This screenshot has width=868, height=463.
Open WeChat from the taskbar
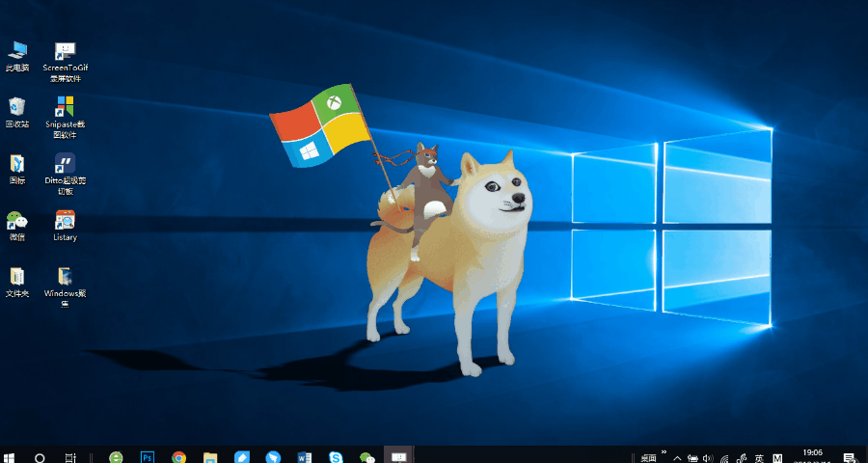[367, 457]
